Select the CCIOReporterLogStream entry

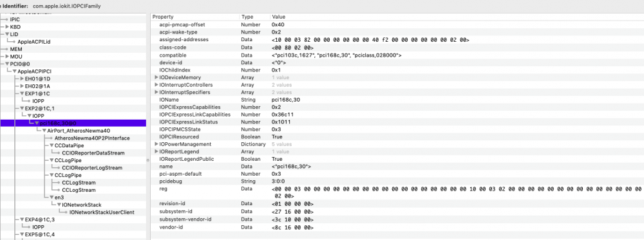pos(92,167)
